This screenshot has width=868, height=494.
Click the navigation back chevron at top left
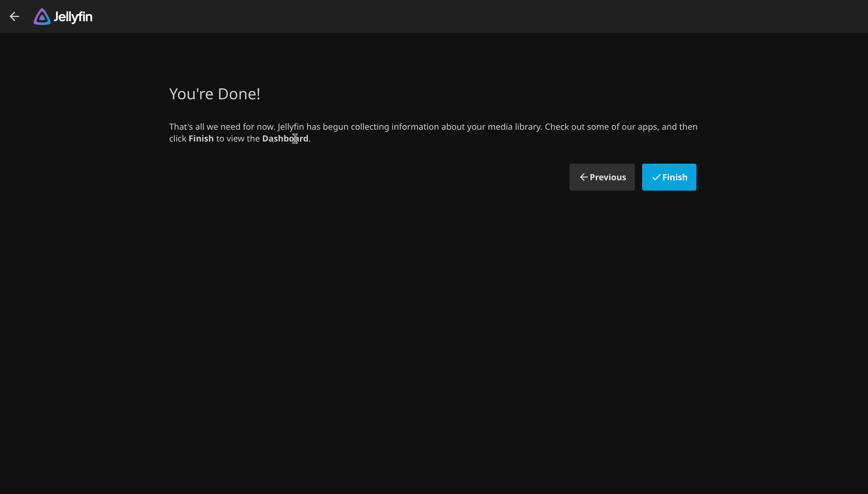(x=15, y=16)
